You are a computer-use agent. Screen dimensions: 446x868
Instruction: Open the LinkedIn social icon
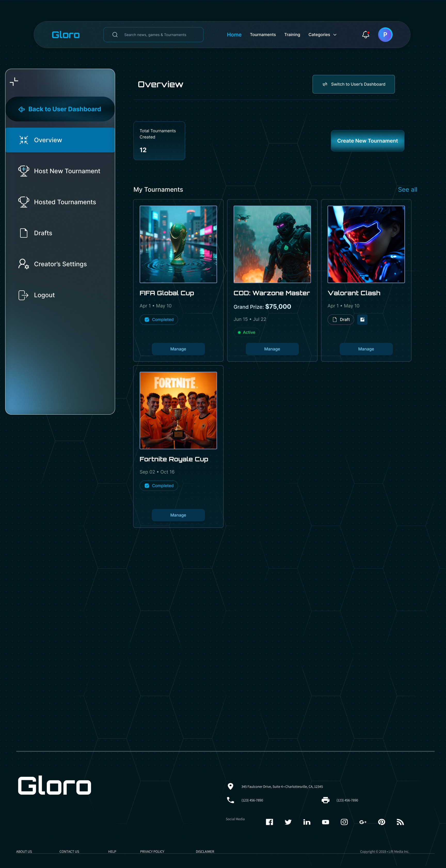point(307,822)
